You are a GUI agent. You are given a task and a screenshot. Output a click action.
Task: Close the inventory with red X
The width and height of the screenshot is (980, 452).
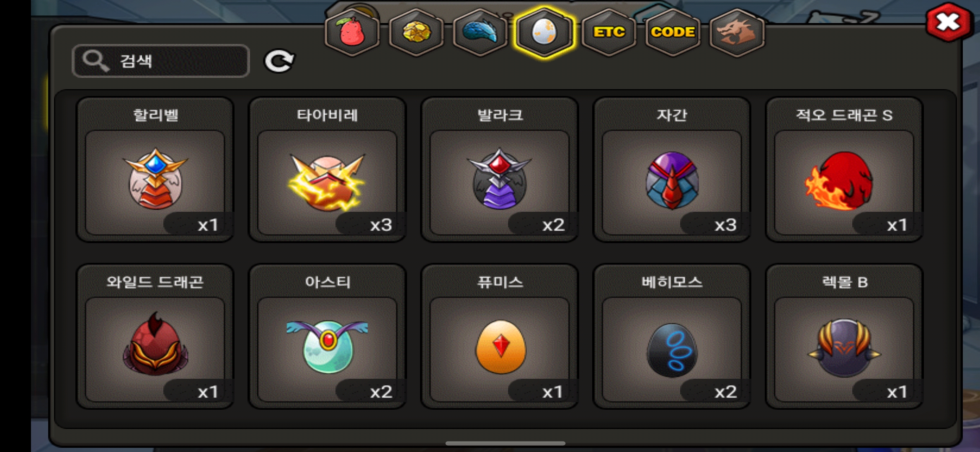click(x=948, y=22)
